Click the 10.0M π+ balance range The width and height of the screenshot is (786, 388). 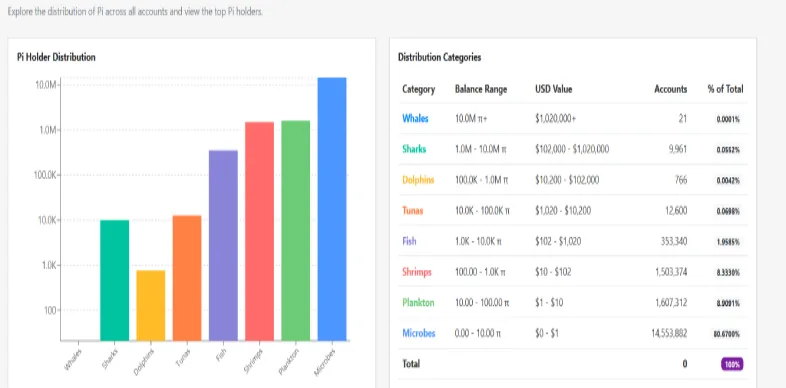(472, 119)
